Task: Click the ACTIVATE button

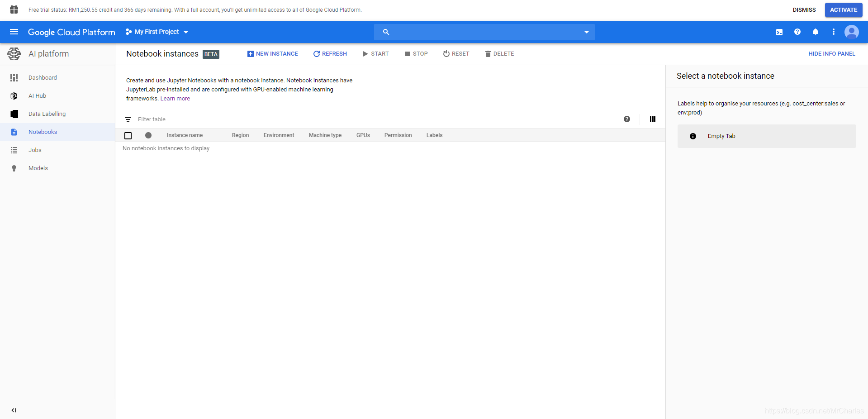Action: tap(844, 10)
